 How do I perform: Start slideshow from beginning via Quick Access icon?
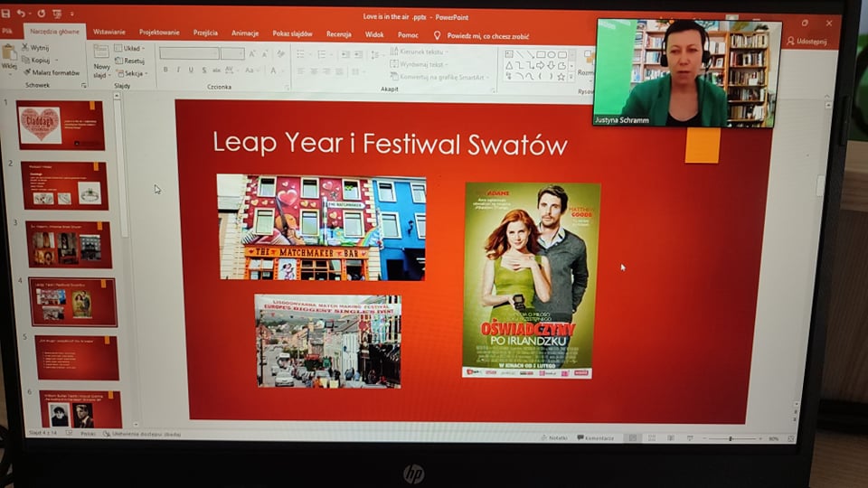point(57,14)
